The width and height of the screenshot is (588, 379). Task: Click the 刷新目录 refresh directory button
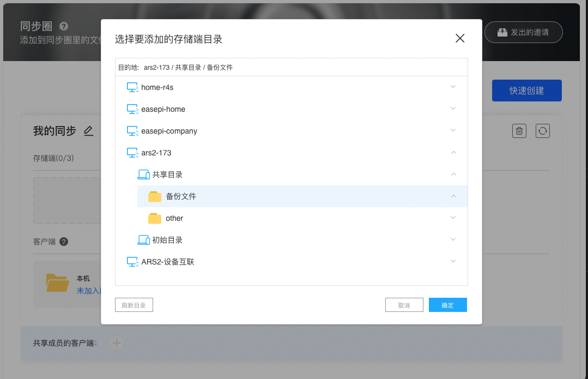(134, 305)
